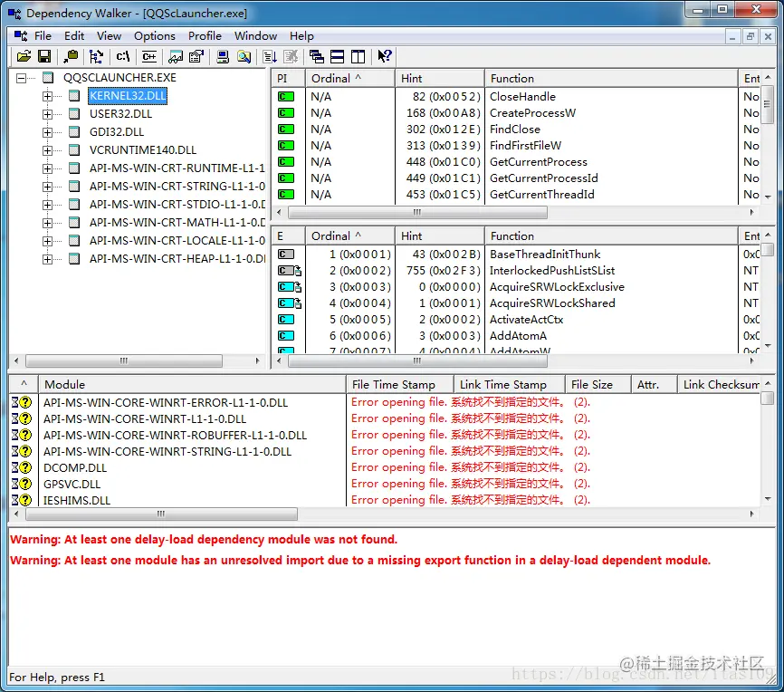This screenshot has height=692, width=784.
Task: Sort exports by the E column header
Action: click(x=288, y=236)
